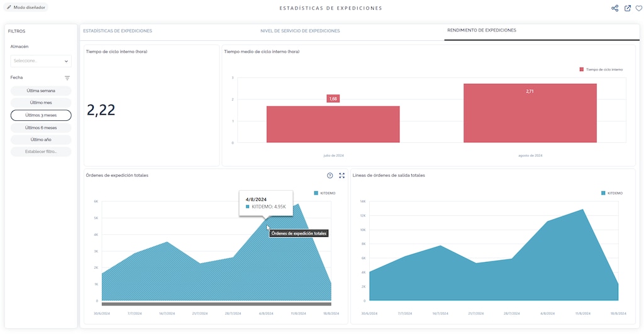The width and height of the screenshot is (644, 335).
Task: Open dashboard in new window icon
Action: point(627,8)
